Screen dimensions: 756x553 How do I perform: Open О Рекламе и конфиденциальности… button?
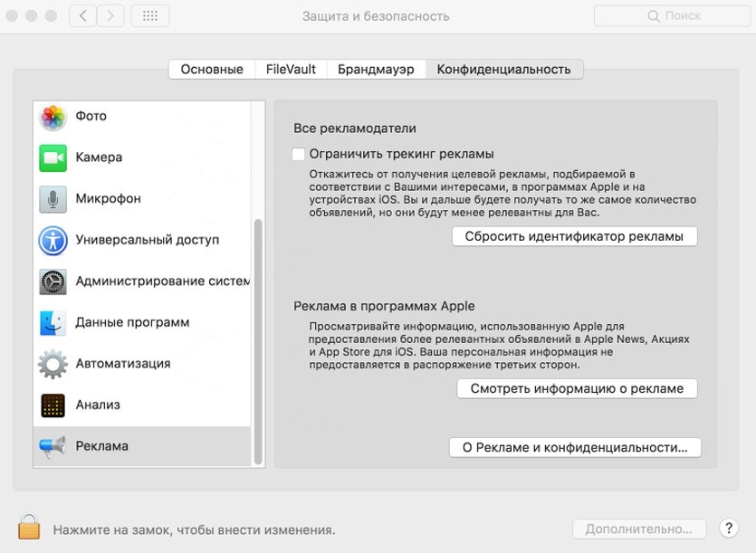click(x=575, y=447)
